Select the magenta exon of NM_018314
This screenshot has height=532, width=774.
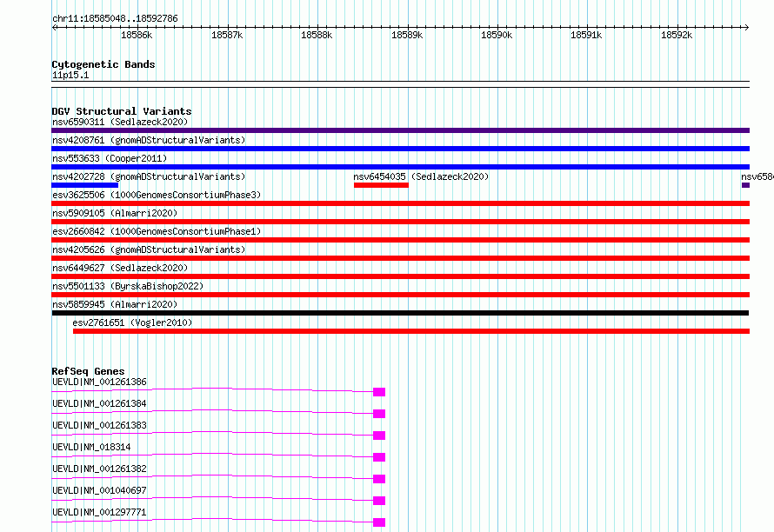pos(379,457)
